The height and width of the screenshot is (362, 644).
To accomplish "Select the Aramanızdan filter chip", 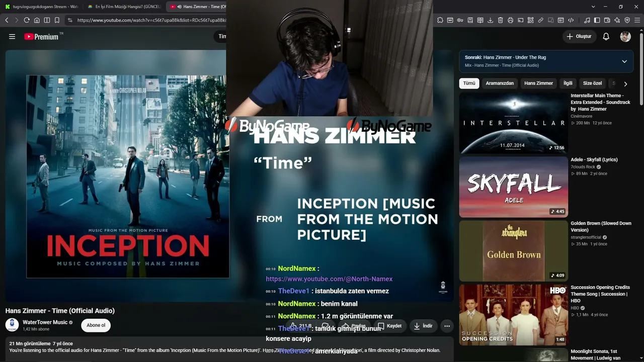I will [500, 83].
